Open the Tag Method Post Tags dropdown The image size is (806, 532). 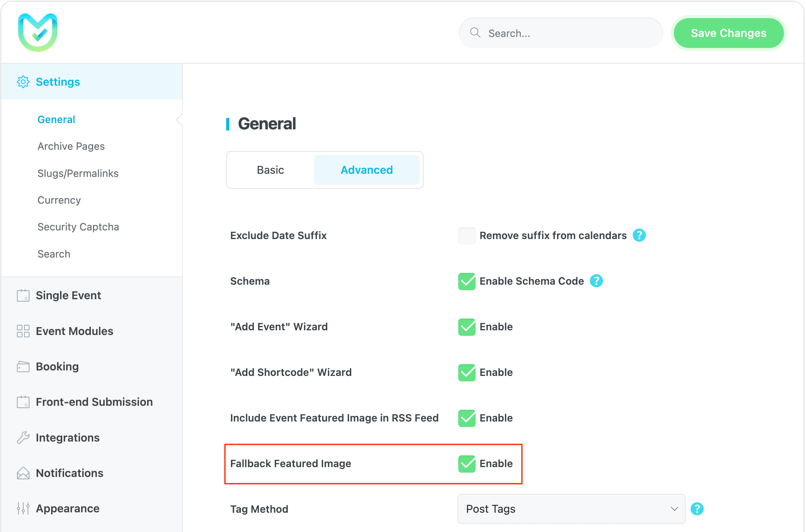[x=571, y=509]
